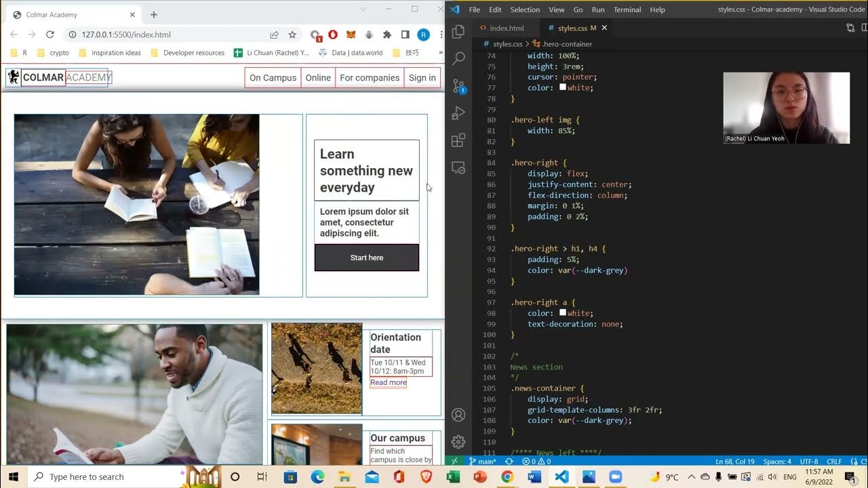Viewport: 868px width, 488px height.
Task: Open Chrome's Extensions puzzle icon
Action: 387,35
